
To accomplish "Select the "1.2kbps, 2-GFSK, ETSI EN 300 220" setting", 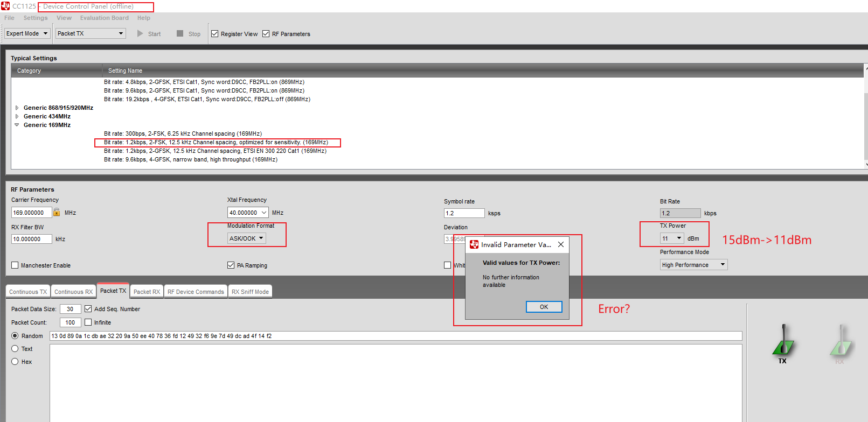I will pos(215,151).
